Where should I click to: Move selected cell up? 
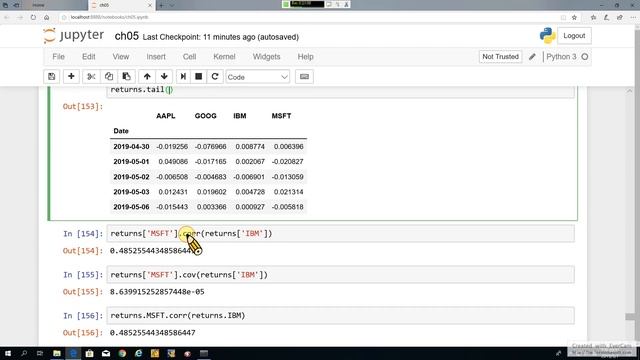(x=147, y=77)
